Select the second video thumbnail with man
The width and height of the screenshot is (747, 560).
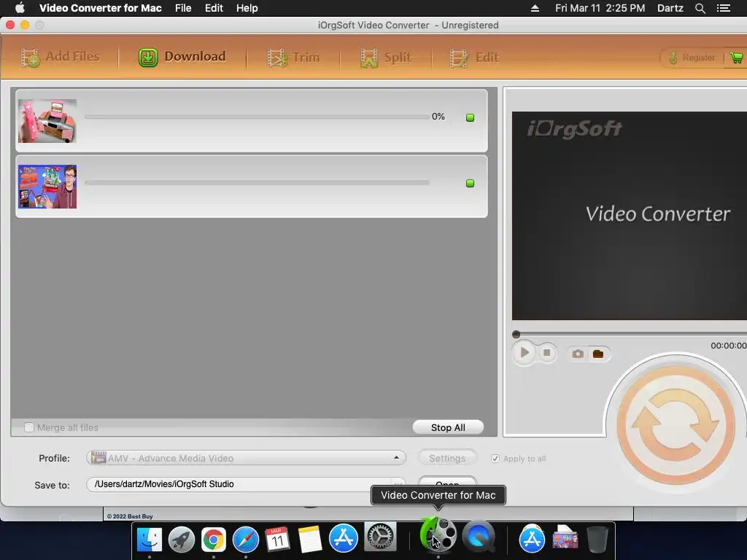pos(47,187)
